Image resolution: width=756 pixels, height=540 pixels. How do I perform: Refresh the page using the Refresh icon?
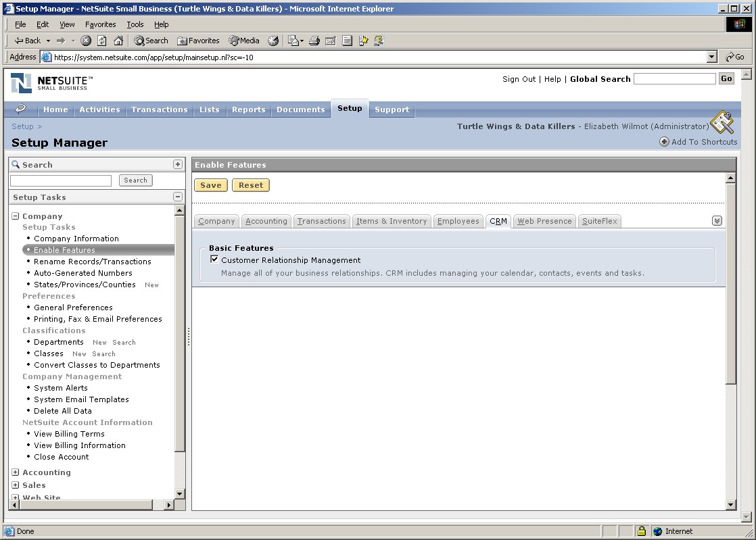pyautogui.click(x=101, y=41)
